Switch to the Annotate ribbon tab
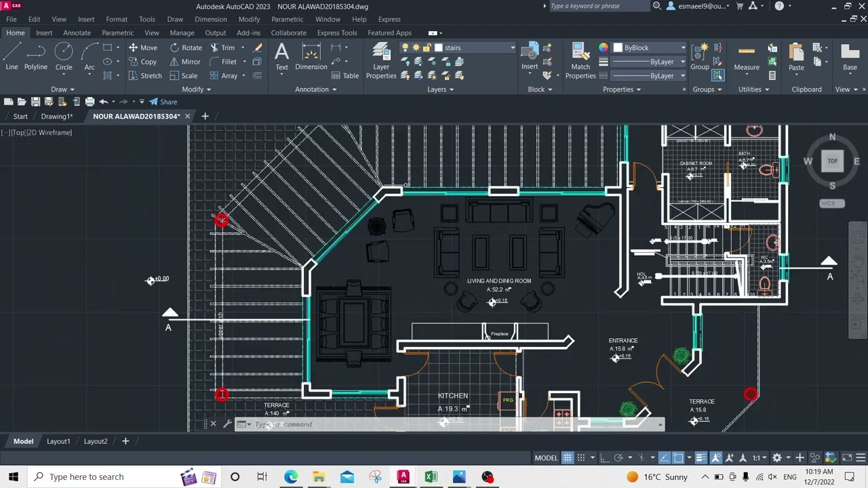This screenshot has width=868, height=488. point(77,33)
